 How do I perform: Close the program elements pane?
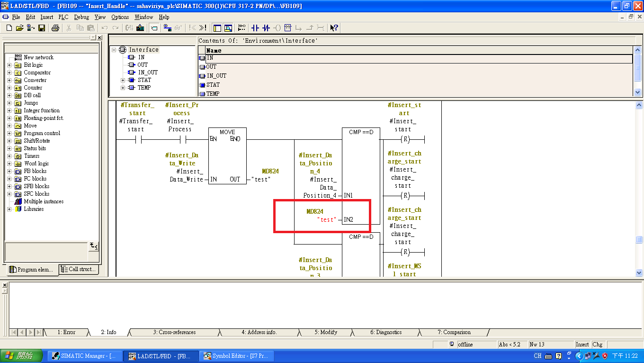pos(99,37)
